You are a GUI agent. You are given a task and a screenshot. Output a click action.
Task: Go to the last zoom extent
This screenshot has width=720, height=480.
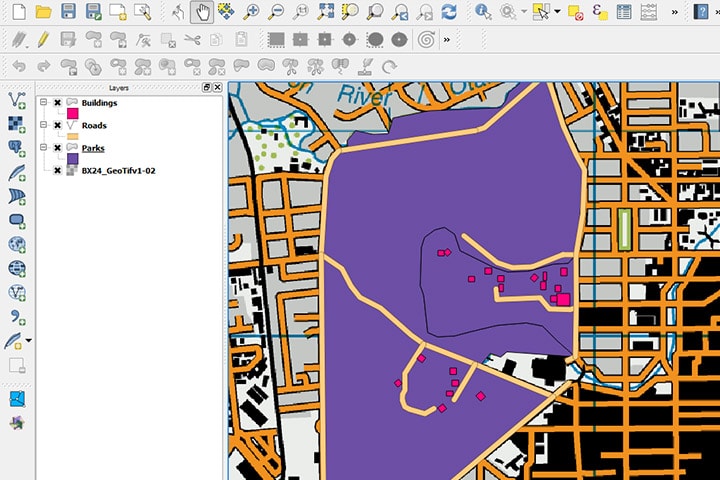pyautogui.click(x=400, y=12)
